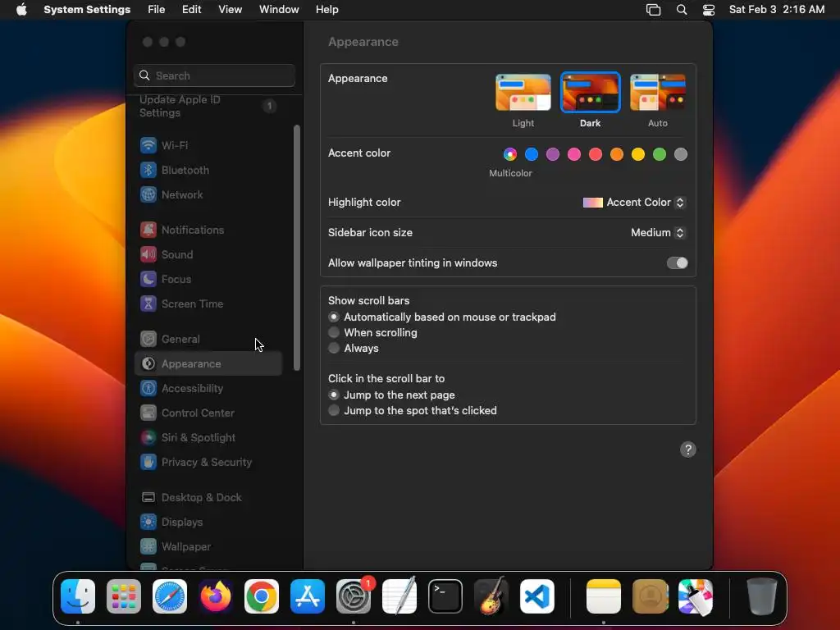Open Terminal from the Dock
Viewport: 840px width, 630px height.
[445, 596]
